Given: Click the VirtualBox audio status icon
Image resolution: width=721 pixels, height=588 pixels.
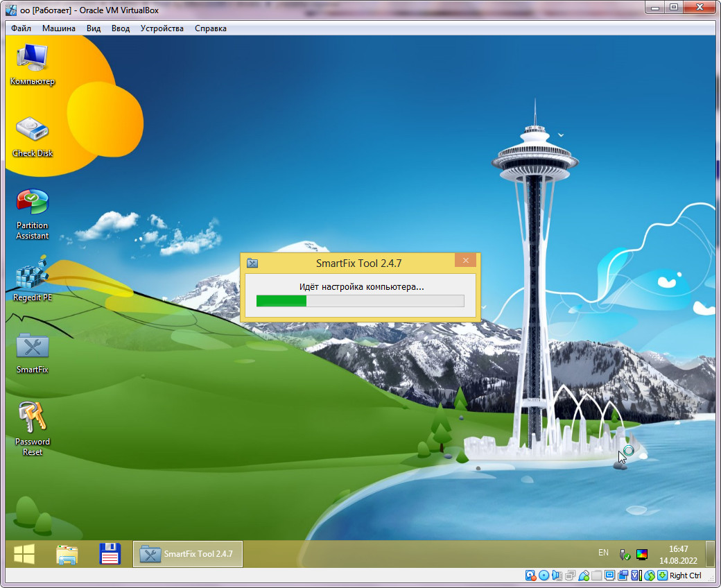Looking at the screenshot, I should point(557,576).
